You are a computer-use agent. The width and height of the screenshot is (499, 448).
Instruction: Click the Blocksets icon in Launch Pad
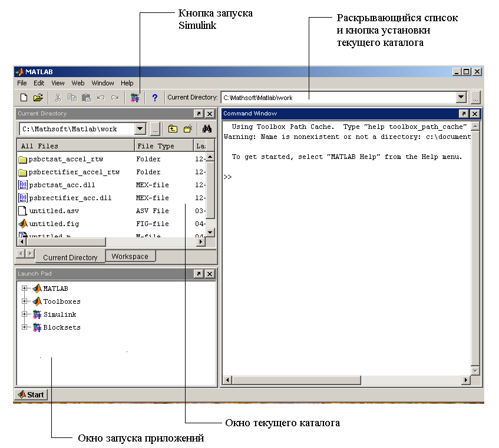tap(37, 327)
